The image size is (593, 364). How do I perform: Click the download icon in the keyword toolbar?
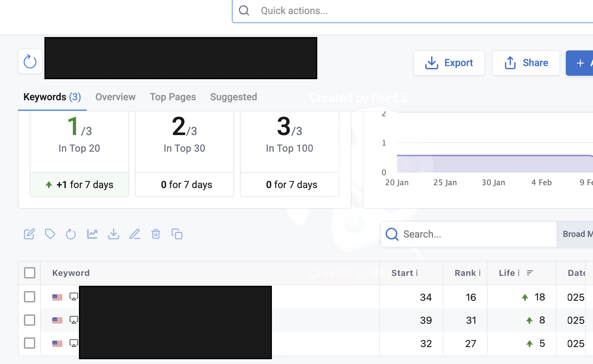(113, 234)
